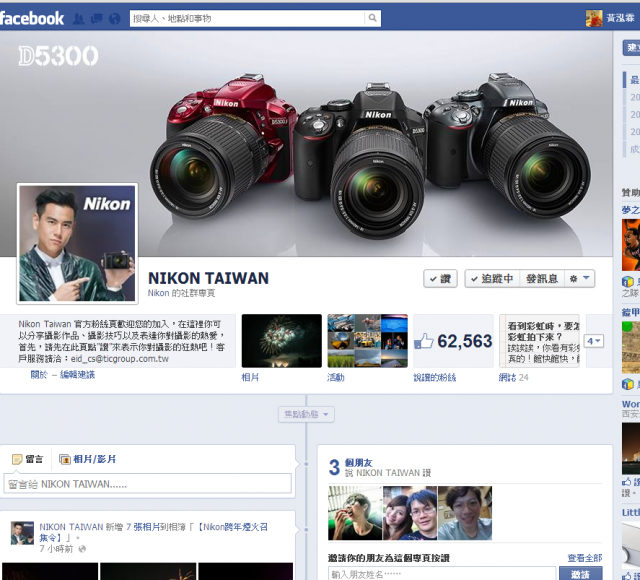Open the user's profile name in top bar
The height and width of the screenshot is (580, 640).
tap(620, 18)
